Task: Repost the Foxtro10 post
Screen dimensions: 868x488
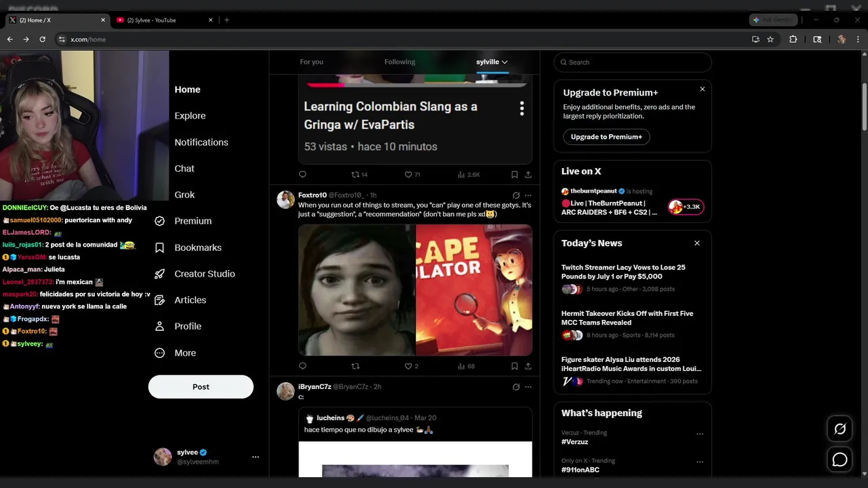Action: [355, 366]
